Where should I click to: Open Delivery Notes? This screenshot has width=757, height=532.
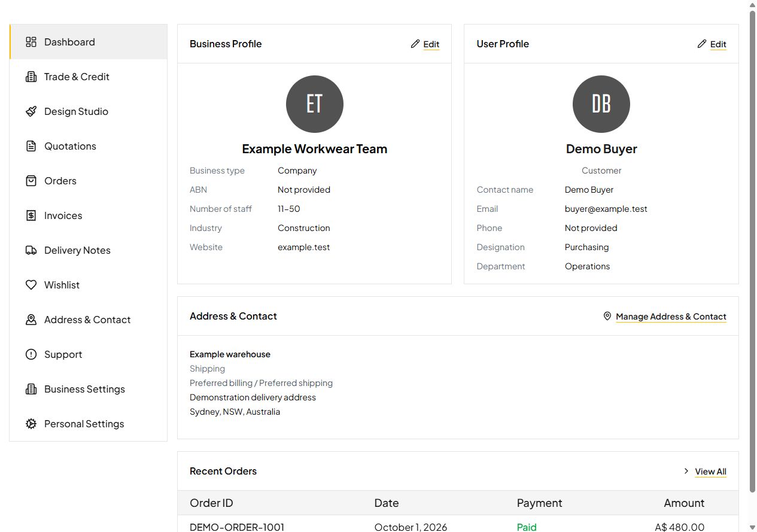point(89,250)
